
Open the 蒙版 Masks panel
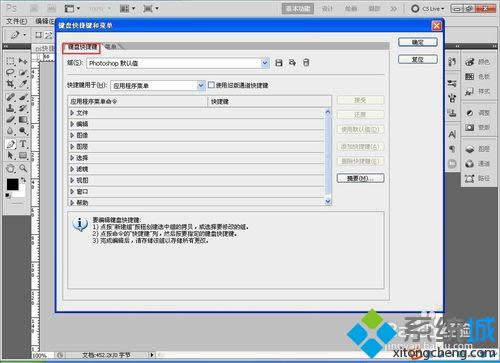click(477, 127)
